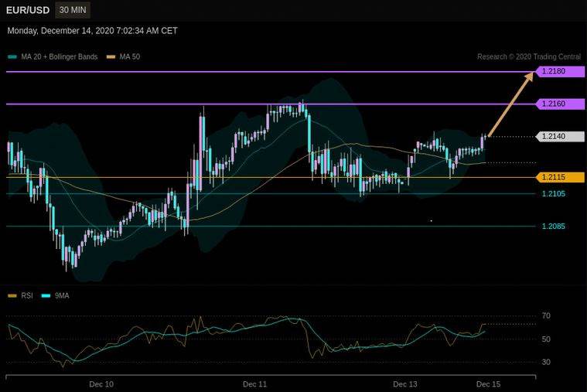The height and width of the screenshot is (392, 587).
Task: Click the RSI 70 level label
Action: click(x=546, y=316)
